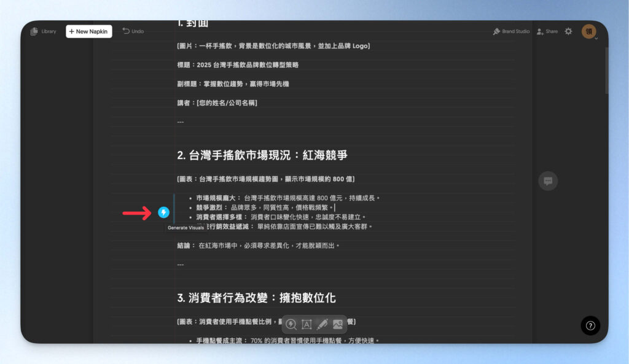
Task: Open the Library panel
Action: click(42, 31)
